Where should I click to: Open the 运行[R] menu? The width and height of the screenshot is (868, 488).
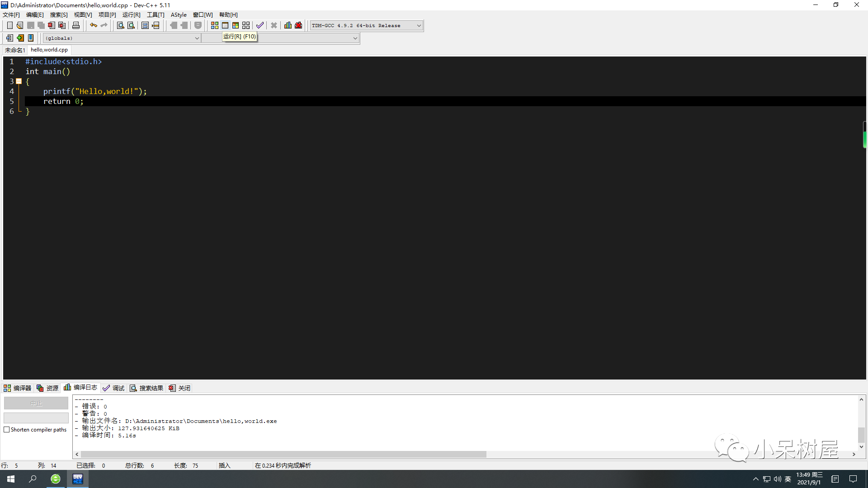(x=131, y=15)
